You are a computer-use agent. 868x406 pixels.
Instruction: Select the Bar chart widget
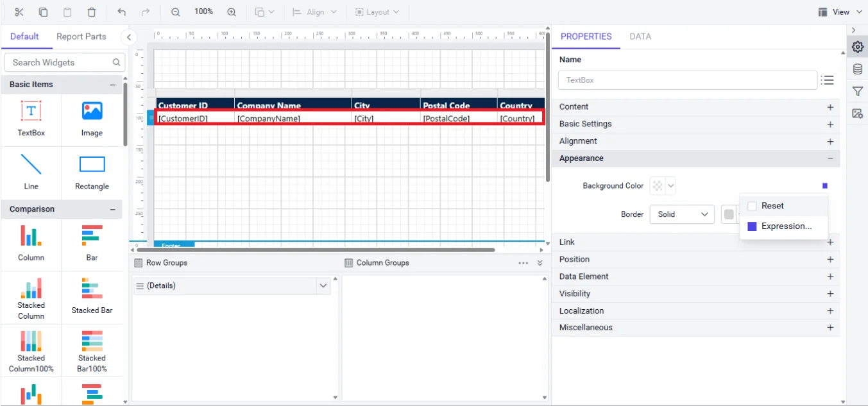point(92,243)
